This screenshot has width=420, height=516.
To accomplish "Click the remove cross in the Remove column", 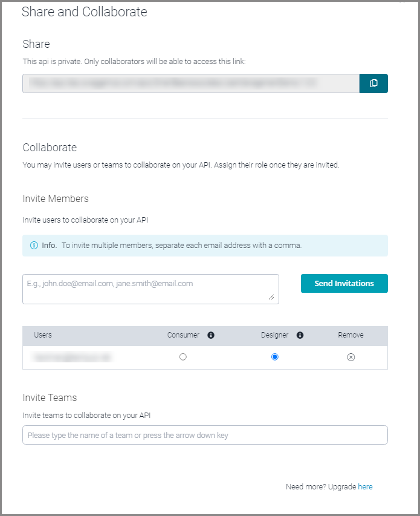I will tap(351, 357).
